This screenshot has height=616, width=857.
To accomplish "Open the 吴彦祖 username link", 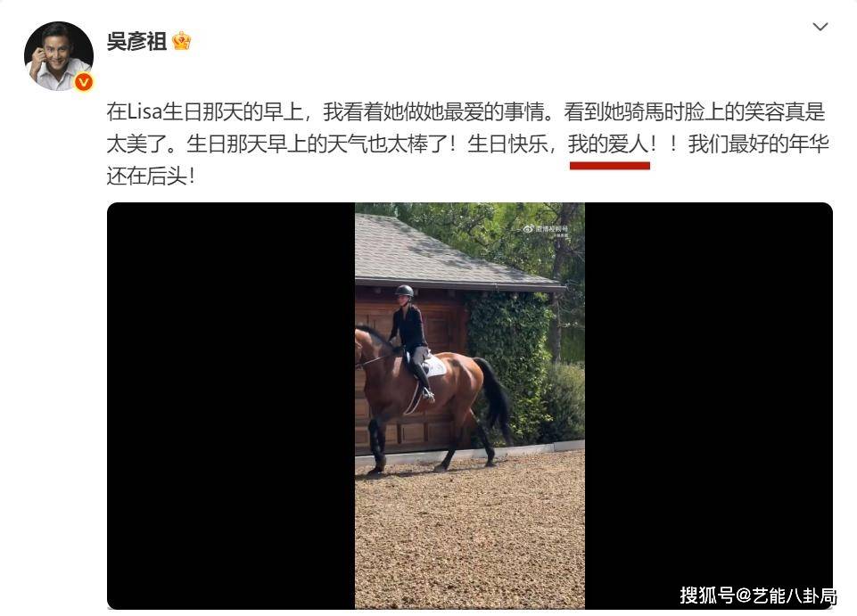I will tap(136, 42).
